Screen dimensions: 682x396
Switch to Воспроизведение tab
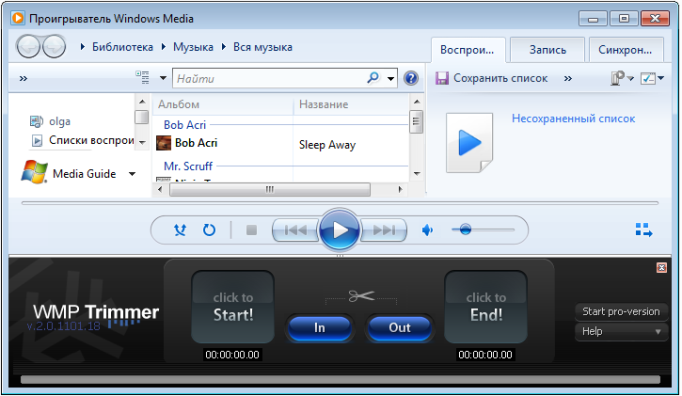[468, 50]
